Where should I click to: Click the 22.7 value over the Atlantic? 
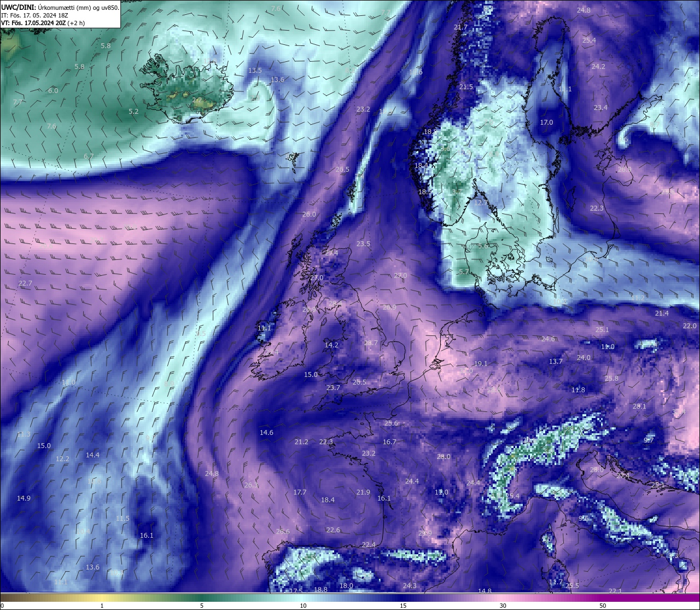pyautogui.click(x=25, y=283)
